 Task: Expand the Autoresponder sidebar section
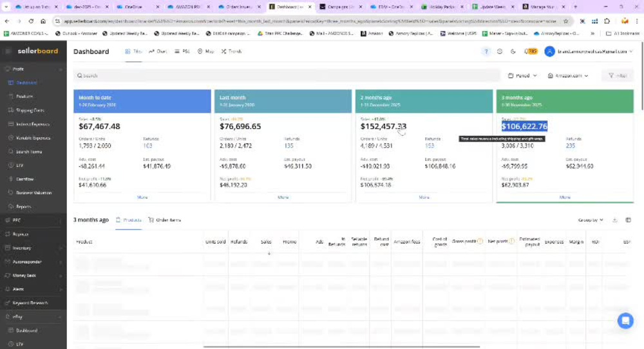click(x=61, y=261)
